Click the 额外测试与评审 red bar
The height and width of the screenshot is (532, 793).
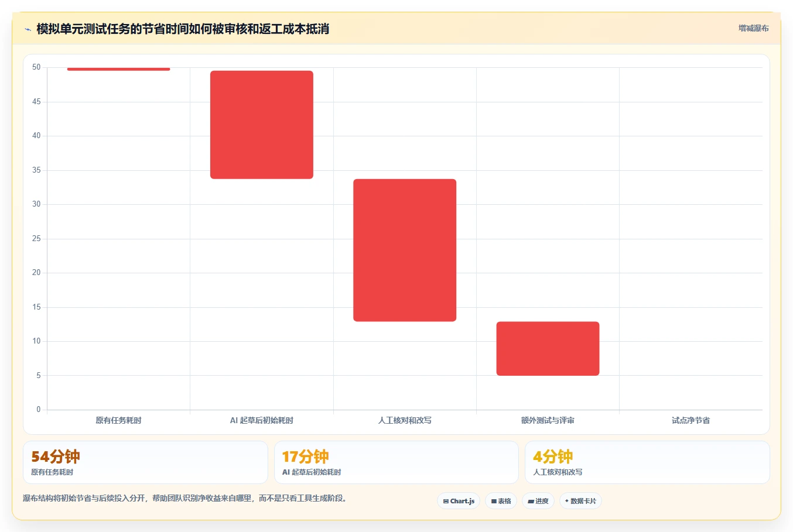pyautogui.click(x=548, y=348)
